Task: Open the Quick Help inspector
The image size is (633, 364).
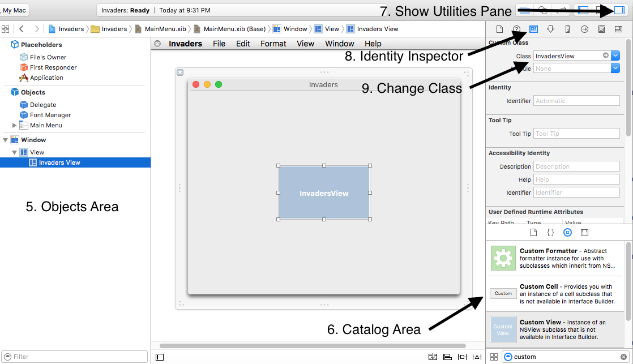Action: tap(516, 29)
